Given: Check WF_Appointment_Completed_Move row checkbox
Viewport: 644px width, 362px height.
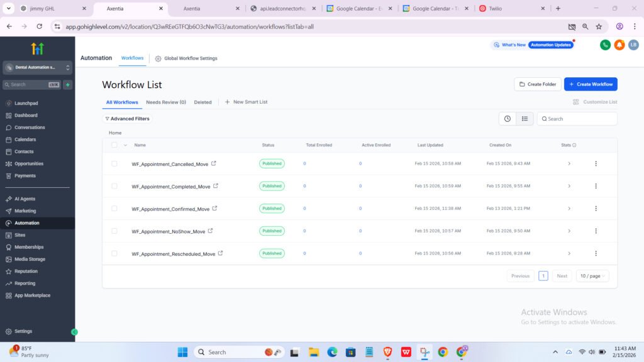Looking at the screenshot, I should coord(114,186).
